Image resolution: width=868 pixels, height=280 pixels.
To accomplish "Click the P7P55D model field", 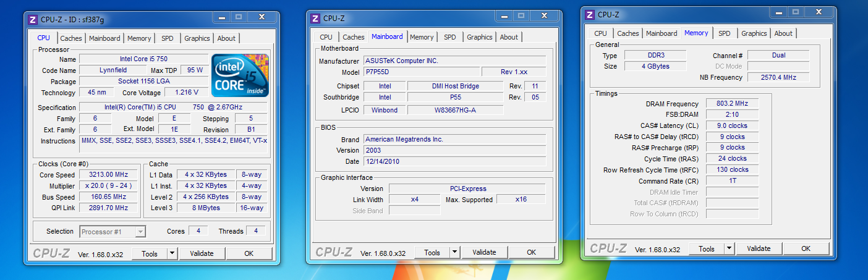I will tap(420, 72).
